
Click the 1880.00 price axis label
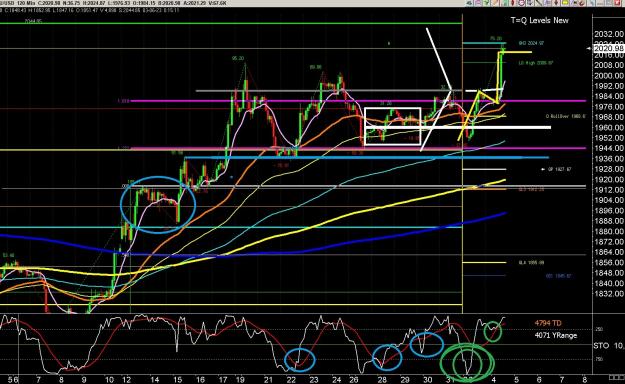[609, 231]
